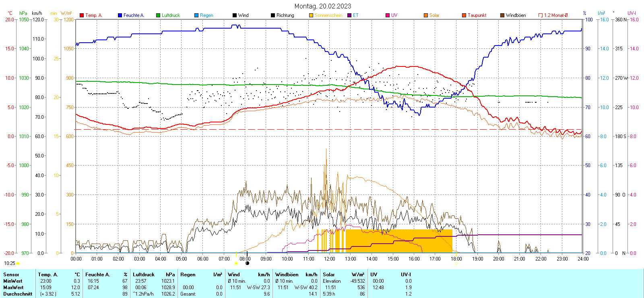The height and width of the screenshot is (298, 644).
Task: Click the brown Windböen legend square
Action: click(502, 15)
